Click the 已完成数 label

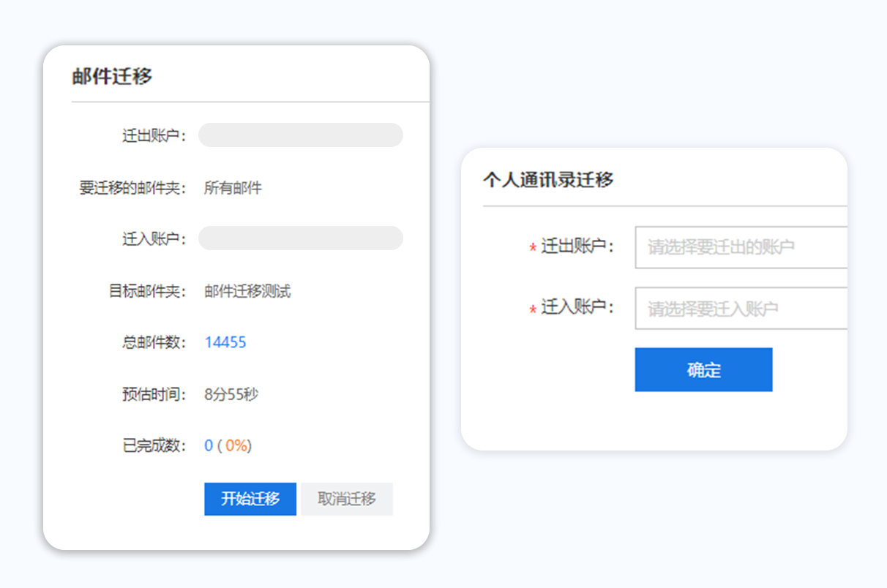(x=154, y=446)
